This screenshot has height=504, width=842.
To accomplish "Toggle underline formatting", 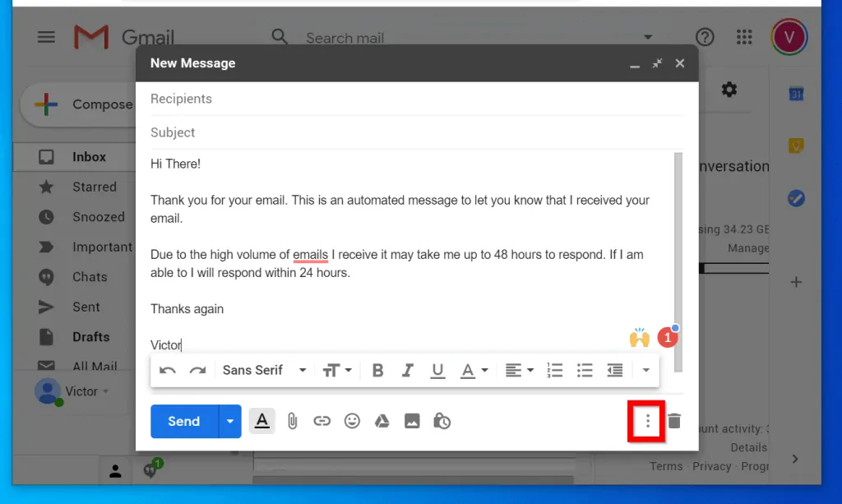I will (x=437, y=370).
